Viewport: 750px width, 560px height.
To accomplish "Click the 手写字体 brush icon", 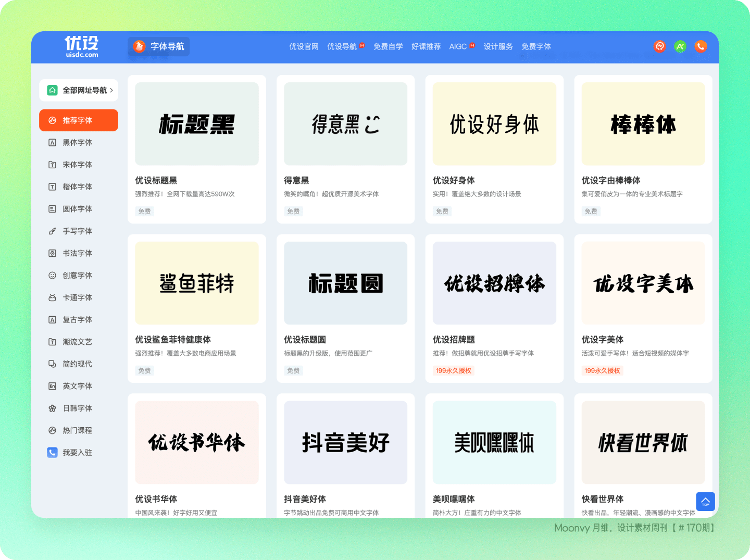I will tap(52, 231).
